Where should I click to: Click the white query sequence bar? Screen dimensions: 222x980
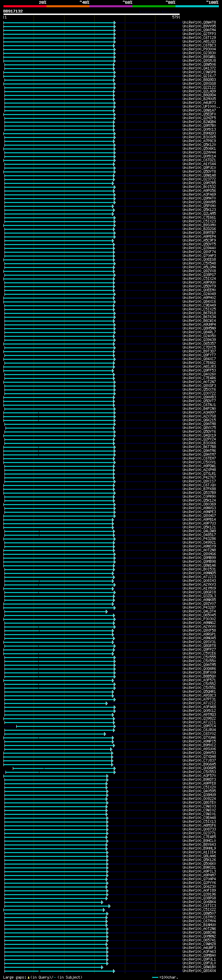tap(92, 15)
